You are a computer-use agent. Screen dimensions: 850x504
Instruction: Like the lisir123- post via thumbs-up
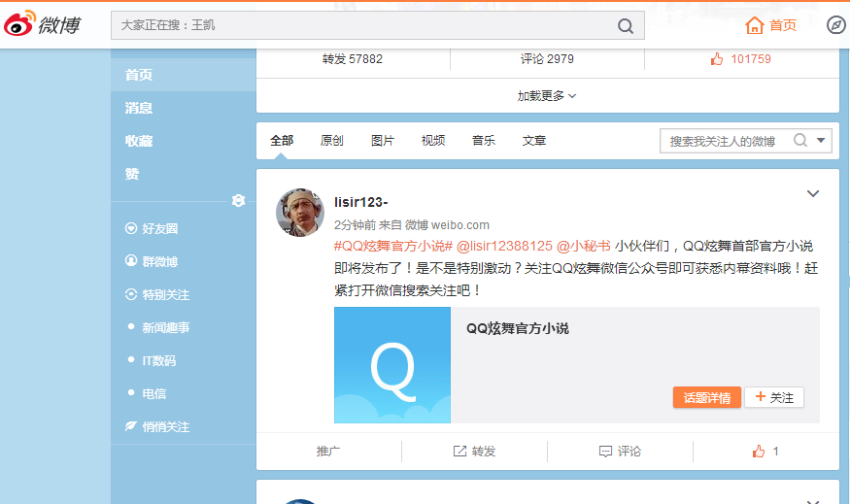point(759,451)
